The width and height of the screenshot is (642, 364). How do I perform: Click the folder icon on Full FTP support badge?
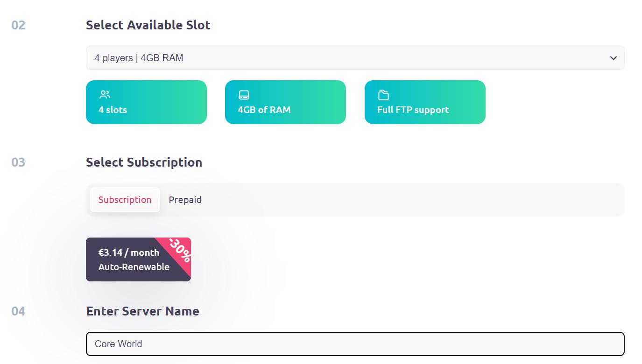click(383, 94)
